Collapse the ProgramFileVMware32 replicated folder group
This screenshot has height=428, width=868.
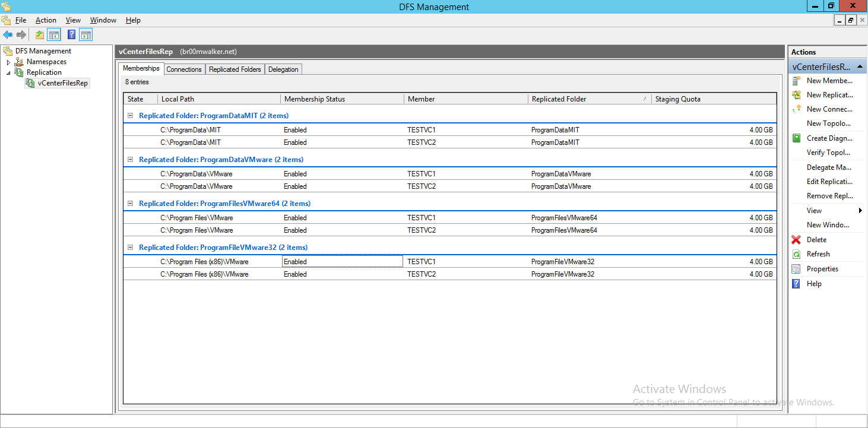tap(131, 248)
